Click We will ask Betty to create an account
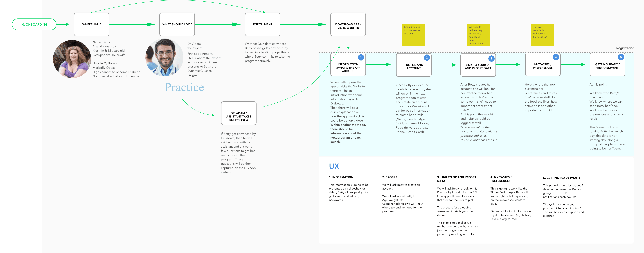The width and height of the screenshot is (644, 253). (401, 187)
